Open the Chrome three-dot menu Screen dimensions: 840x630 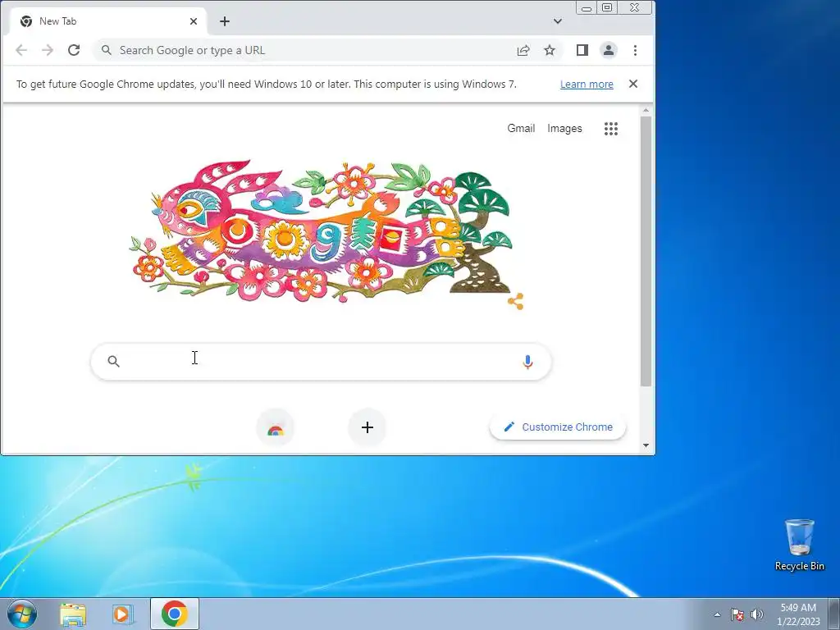pos(636,50)
